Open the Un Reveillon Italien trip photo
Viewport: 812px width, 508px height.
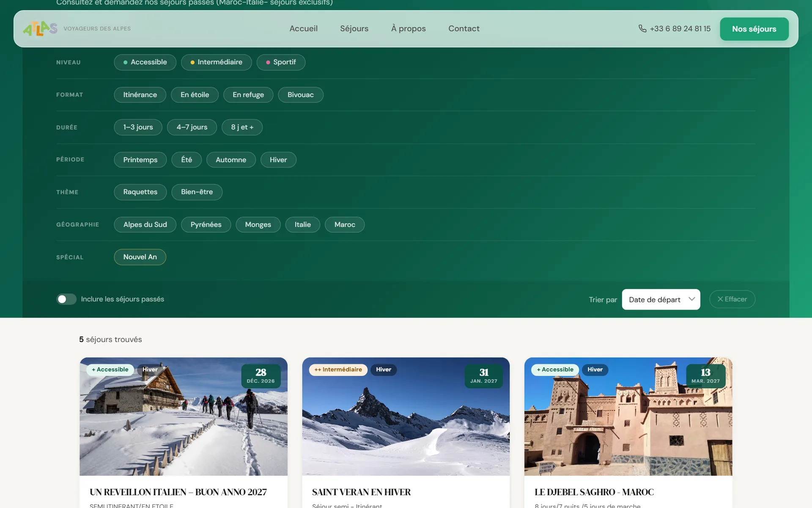pyautogui.click(x=184, y=417)
